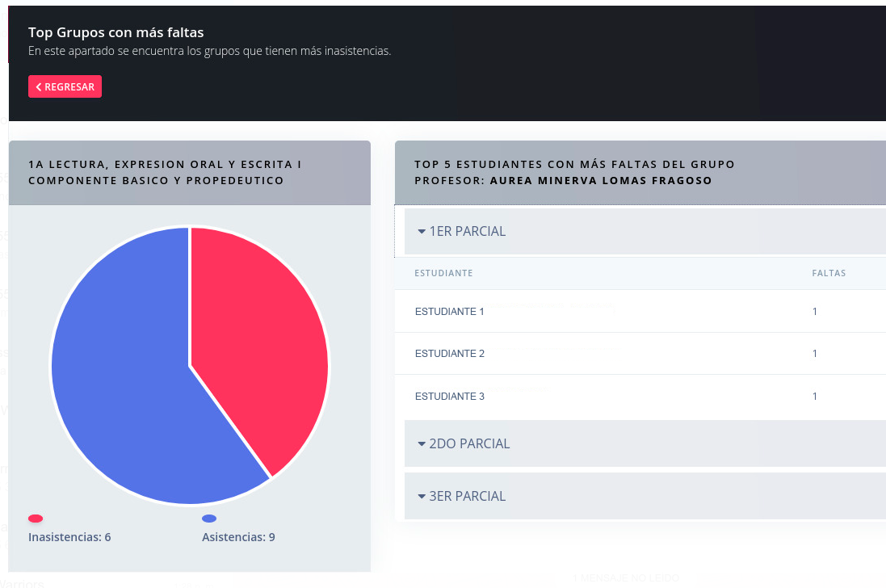Screen dimensions: 886x588
Task: Toggle the 'Inasistencias: 6' legend label
Action: tap(69, 537)
